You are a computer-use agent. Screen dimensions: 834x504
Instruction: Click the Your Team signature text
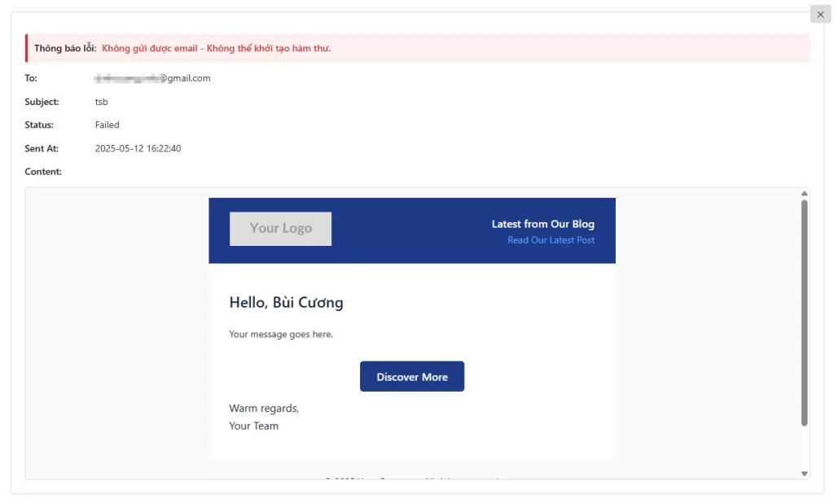(x=253, y=426)
